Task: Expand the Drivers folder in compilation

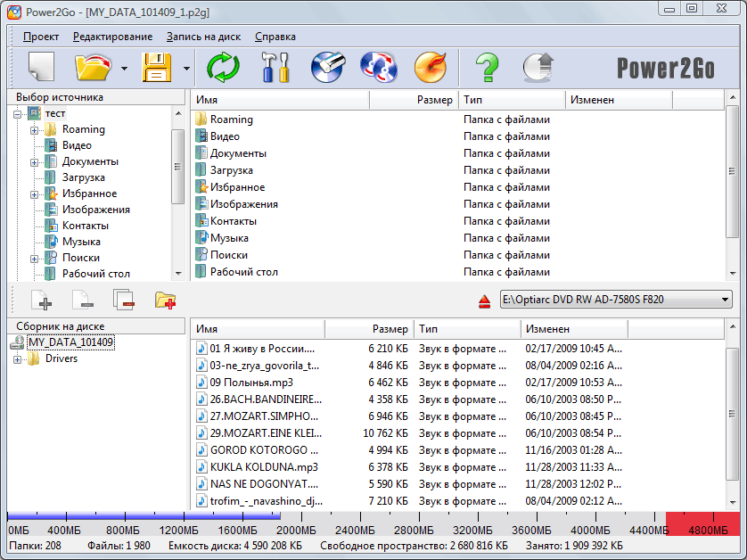Action: 18,359
